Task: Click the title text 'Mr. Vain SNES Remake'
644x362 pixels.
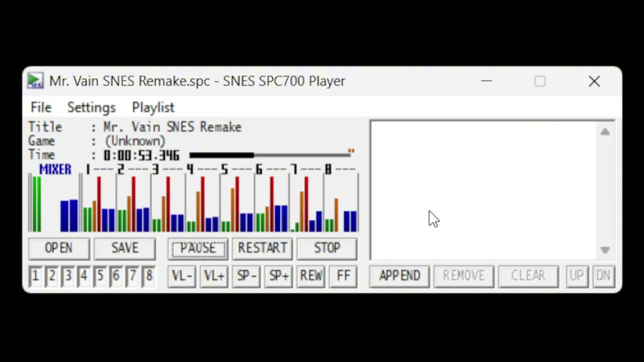Action: (x=172, y=127)
